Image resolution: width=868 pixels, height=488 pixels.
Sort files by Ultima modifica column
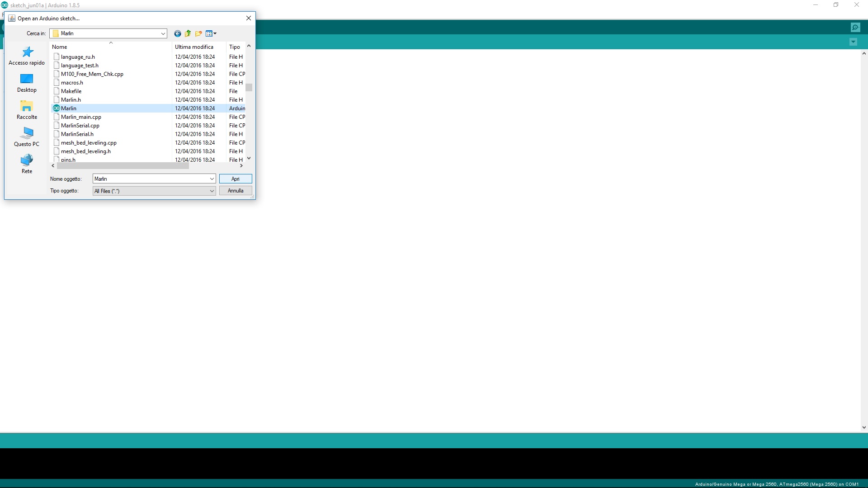coord(194,47)
